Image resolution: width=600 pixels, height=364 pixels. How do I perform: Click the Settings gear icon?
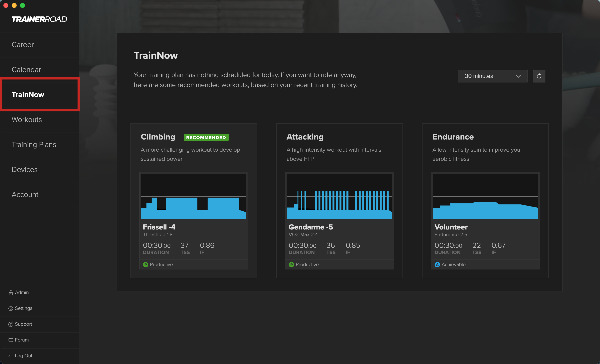(x=11, y=308)
